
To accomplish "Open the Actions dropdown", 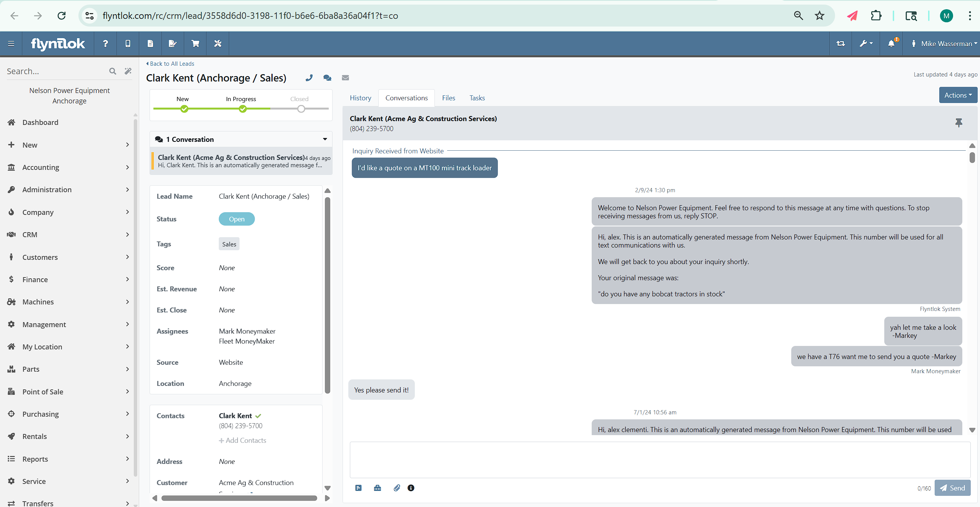I will click(x=958, y=95).
